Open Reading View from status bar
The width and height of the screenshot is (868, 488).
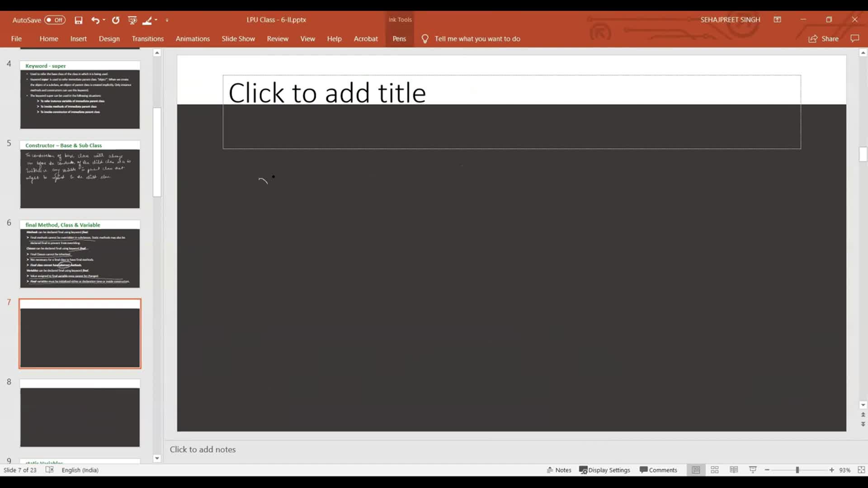coord(734,470)
